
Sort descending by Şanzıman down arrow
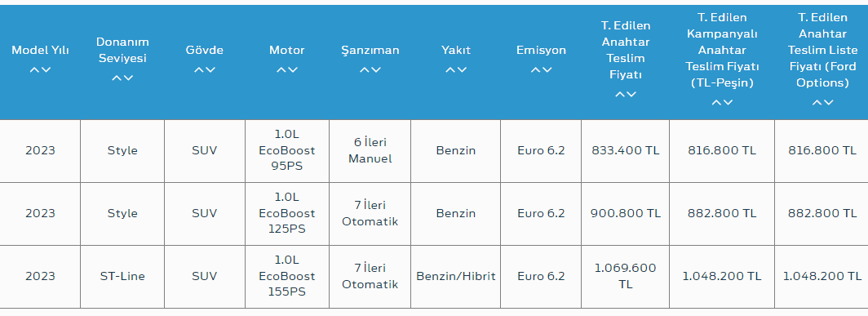point(376,70)
